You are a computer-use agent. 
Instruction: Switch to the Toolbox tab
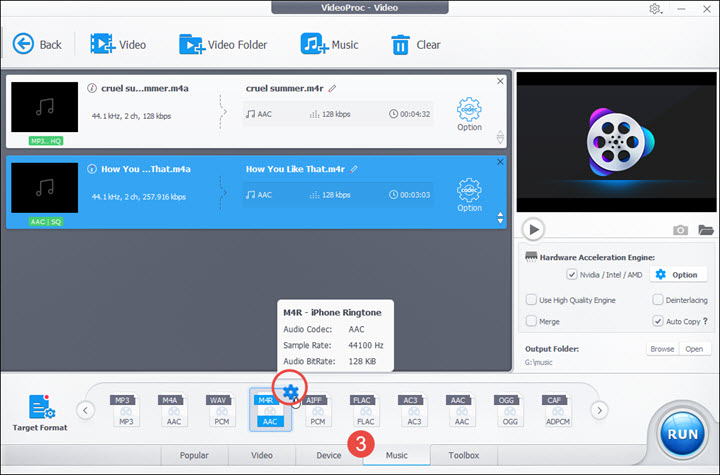click(x=464, y=455)
